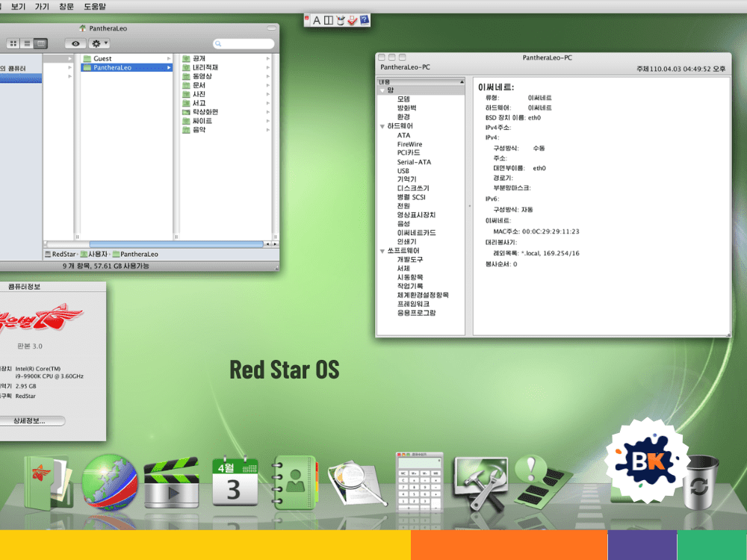Launch the globe web browser in dock
This screenshot has width=747, height=560.
pos(109,482)
